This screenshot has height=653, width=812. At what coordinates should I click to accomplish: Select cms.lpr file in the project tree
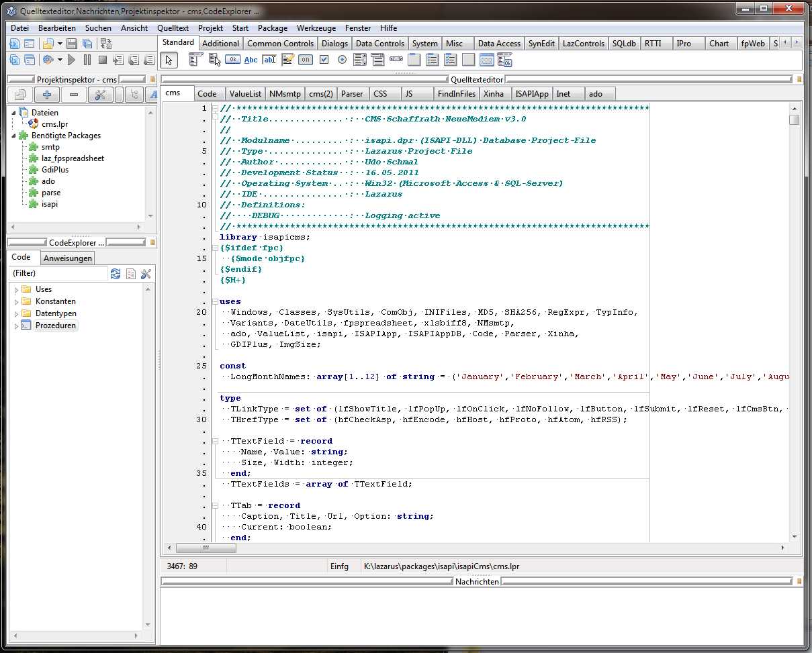[x=54, y=124]
